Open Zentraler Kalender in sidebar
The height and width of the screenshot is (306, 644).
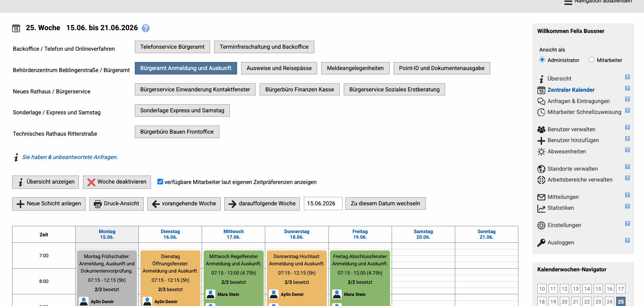[x=571, y=90]
